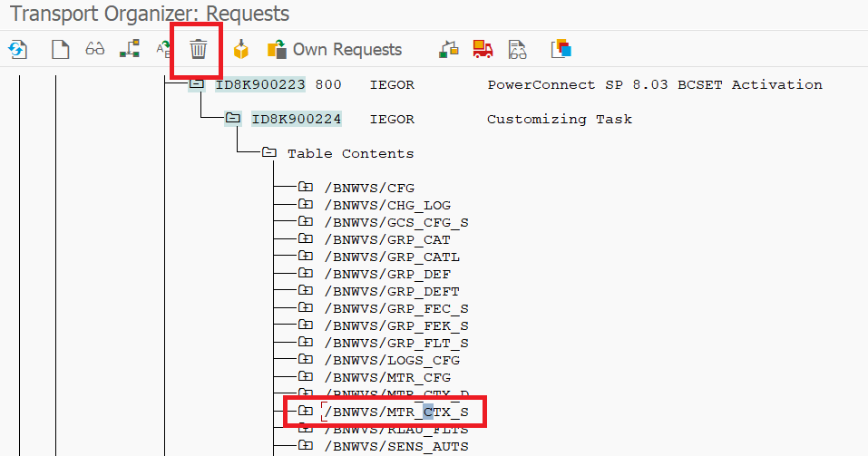This screenshot has height=456, width=868.
Task: Click the Display glasses icon
Action: pos(95,49)
